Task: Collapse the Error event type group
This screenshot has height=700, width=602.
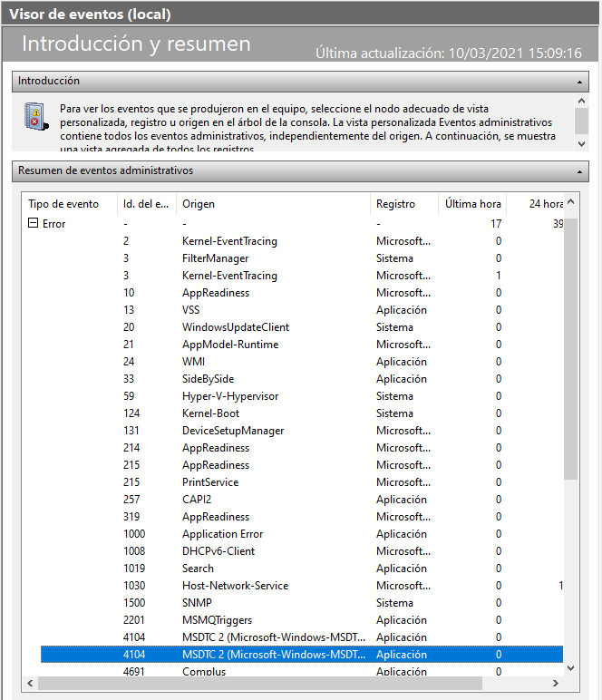Action: pos(33,223)
